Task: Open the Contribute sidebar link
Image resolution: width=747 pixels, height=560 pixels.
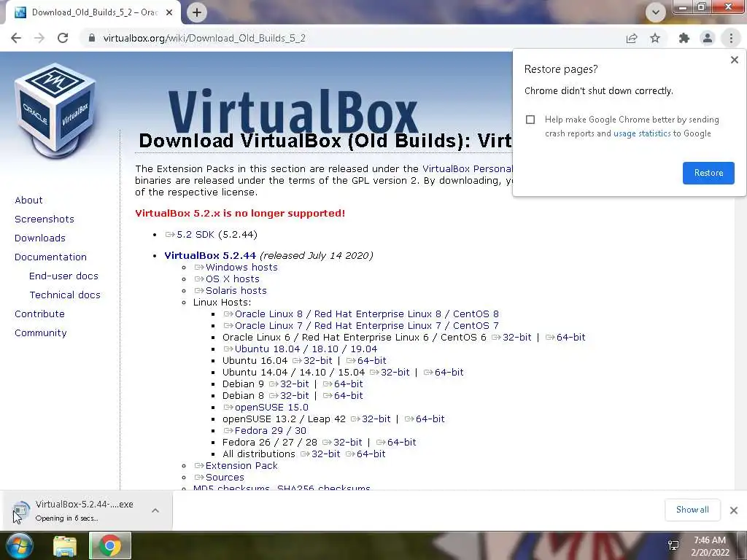Action: (x=39, y=314)
